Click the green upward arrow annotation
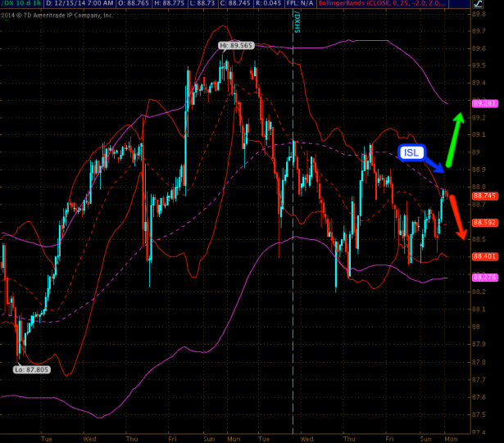 (453, 138)
